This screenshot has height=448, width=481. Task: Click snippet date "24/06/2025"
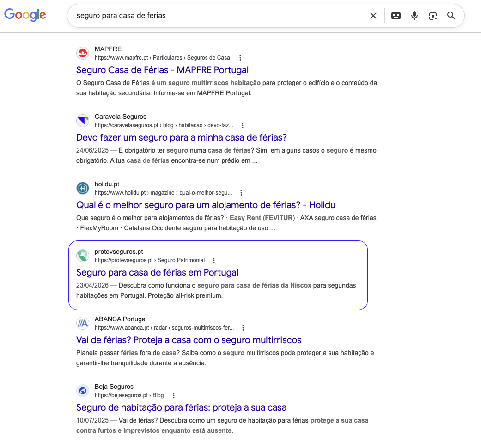(92, 150)
